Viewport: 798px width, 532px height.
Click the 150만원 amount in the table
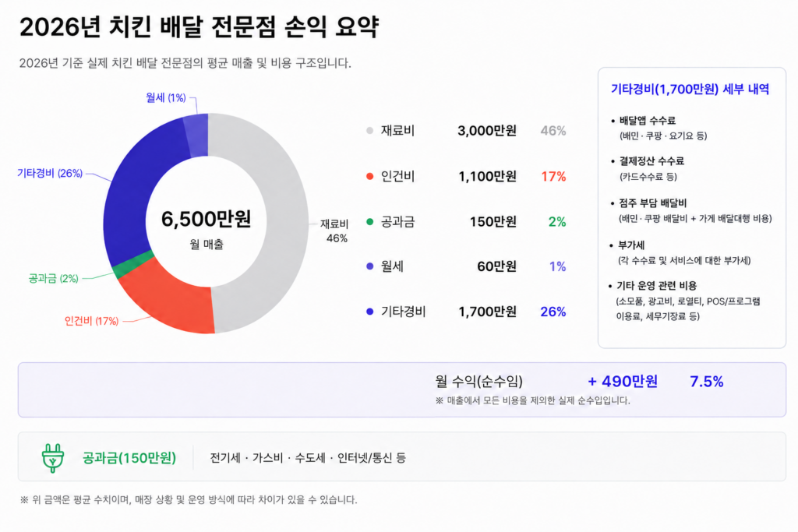493,222
